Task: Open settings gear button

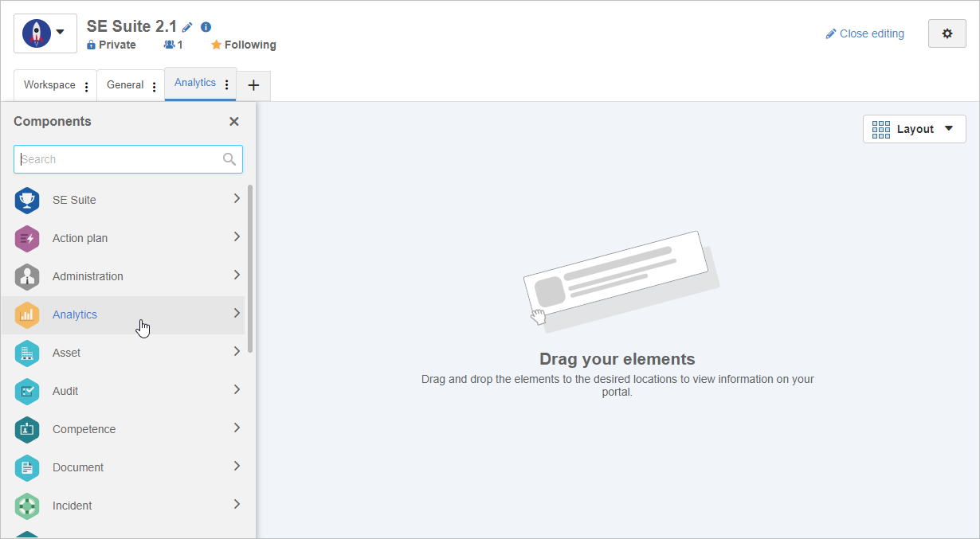Action: 947,33
